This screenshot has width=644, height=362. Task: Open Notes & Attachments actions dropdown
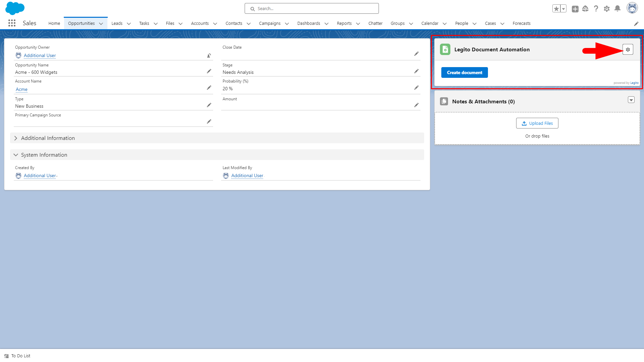point(631,100)
